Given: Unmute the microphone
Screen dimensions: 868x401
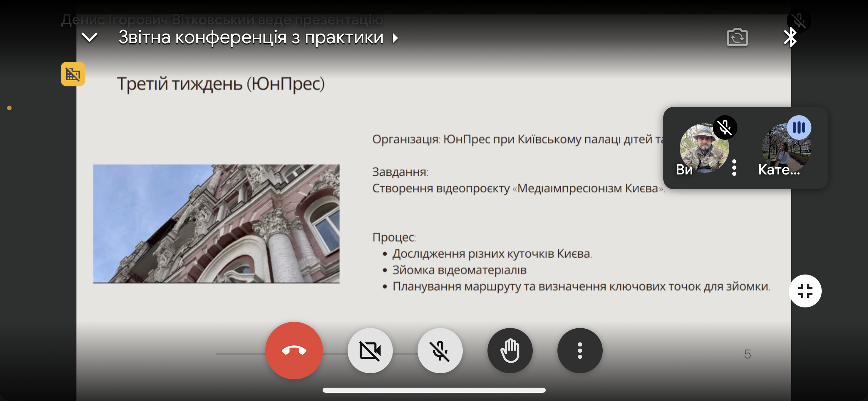Looking at the screenshot, I should [440, 350].
